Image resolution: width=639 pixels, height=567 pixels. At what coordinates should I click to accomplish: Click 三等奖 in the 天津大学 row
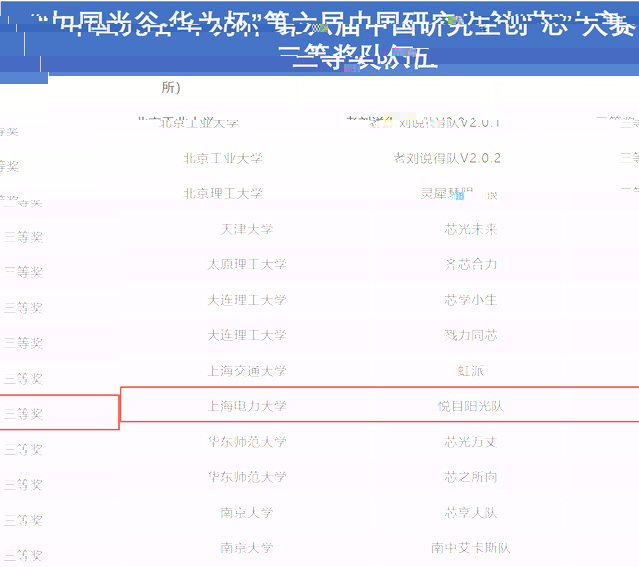(x=23, y=237)
